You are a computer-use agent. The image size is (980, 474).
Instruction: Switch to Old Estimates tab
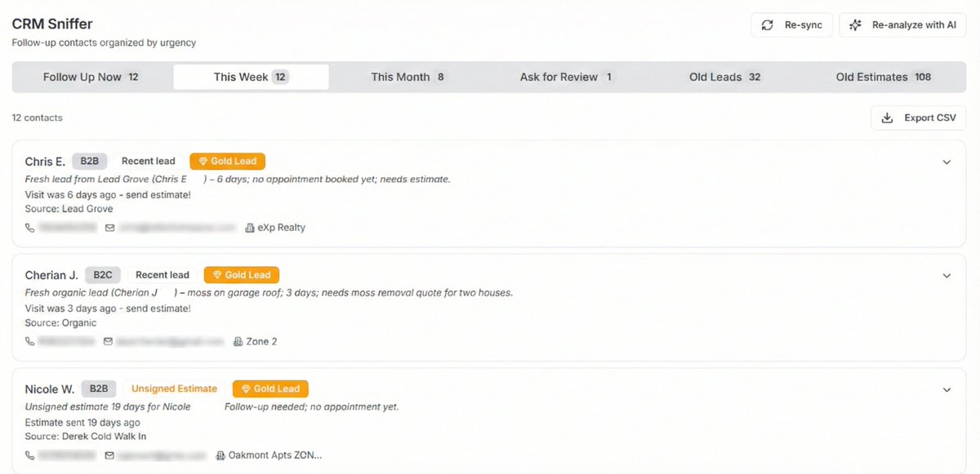[x=884, y=78]
